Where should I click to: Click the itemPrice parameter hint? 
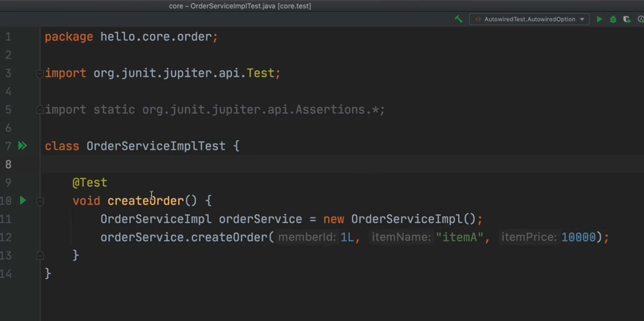pyautogui.click(x=529, y=237)
